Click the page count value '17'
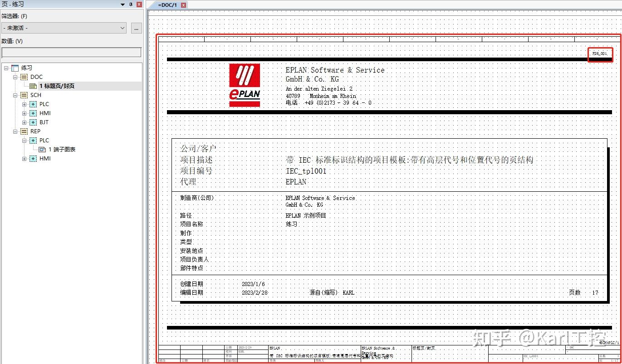Image resolution: width=622 pixels, height=364 pixels. click(595, 293)
